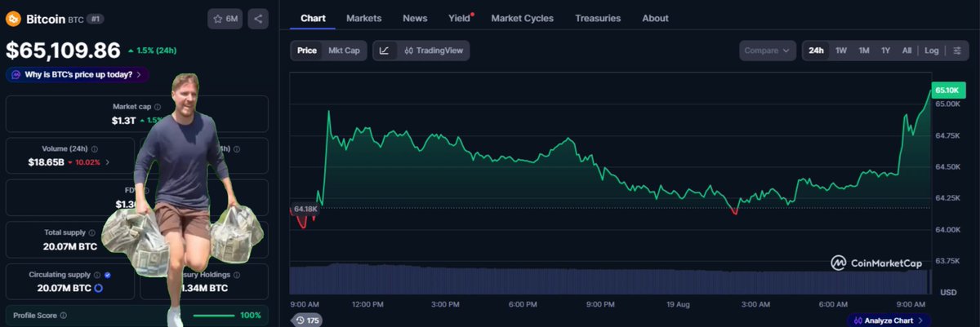The height and width of the screenshot is (327, 980).
Task: Select the line chart style icon
Action: point(384,51)
